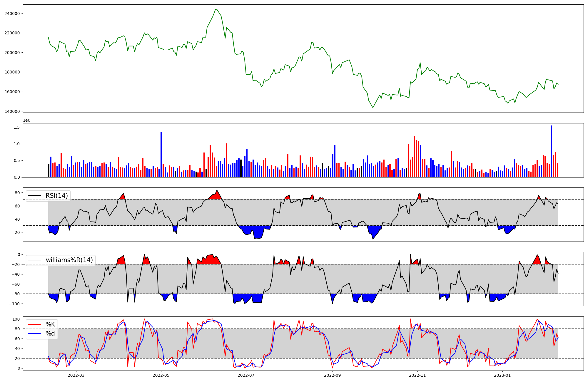The image size is (588, 382).
Task: Click the 2022-05 x-axis tick label
Action: pos(161,375)
